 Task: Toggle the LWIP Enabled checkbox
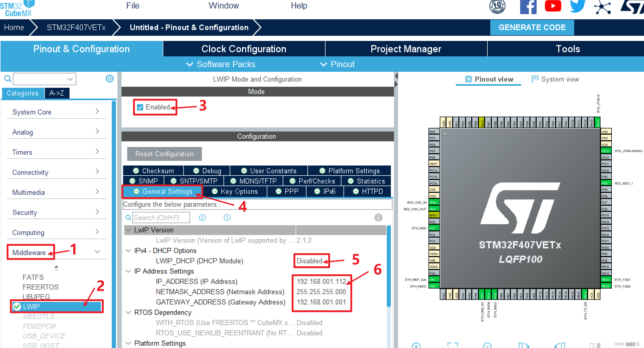click(140, 107)
